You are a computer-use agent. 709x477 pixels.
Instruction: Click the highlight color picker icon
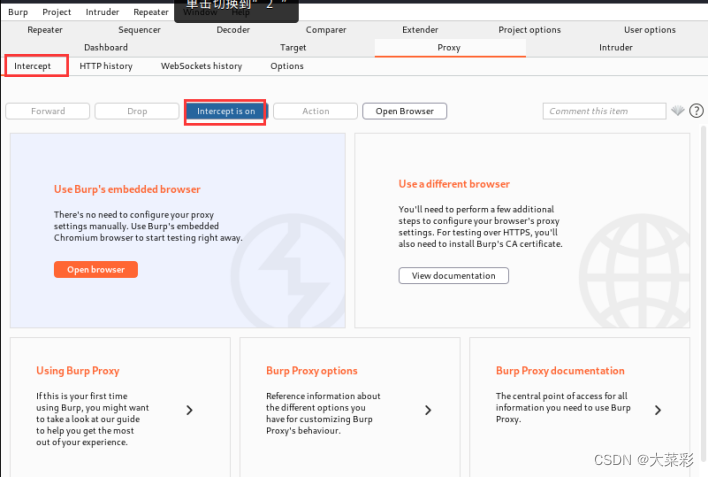(677, 110)
